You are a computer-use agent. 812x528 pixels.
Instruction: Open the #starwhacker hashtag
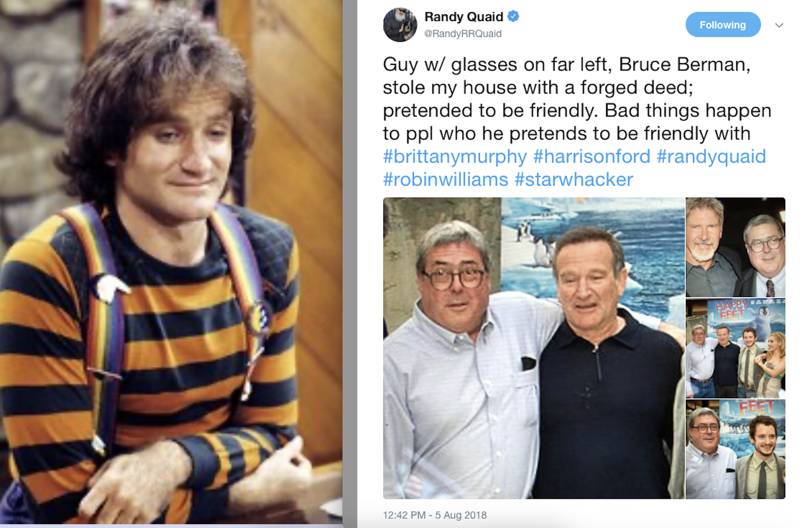[x=573, y=179]
